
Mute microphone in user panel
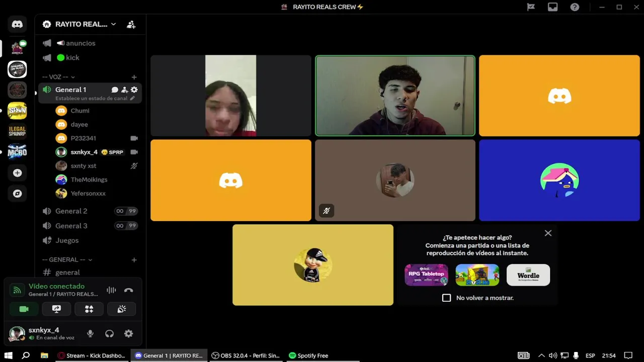tap(90, 334)
